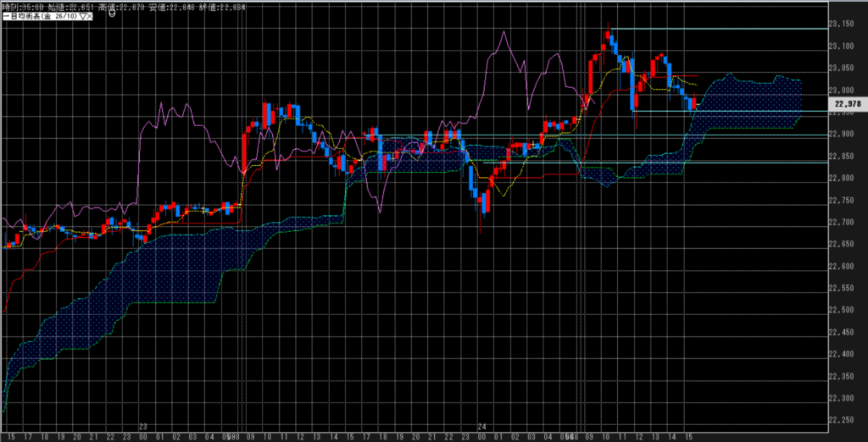Select date marker 23 on time axis
Screen dimensions: 868x442
(x=143, y=426)
